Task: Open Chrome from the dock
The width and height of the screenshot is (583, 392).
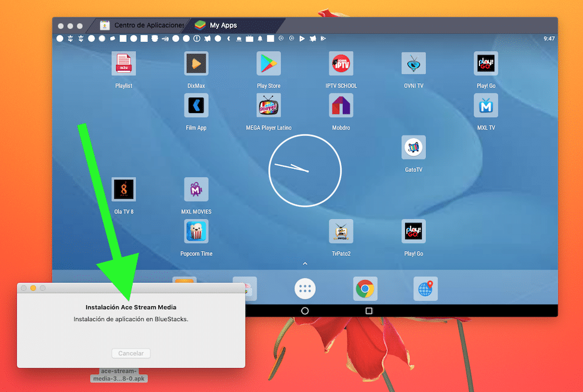Action: coord(365,288)
